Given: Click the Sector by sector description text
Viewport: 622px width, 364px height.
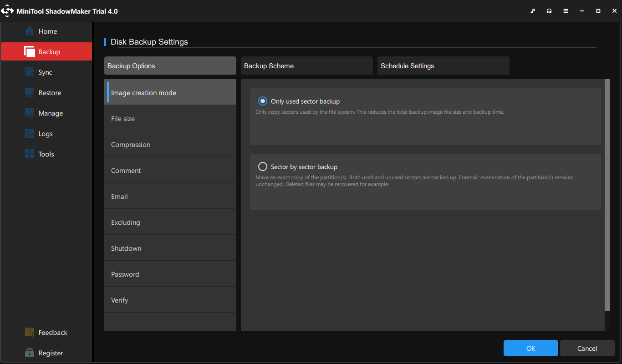Looking at the screenshot, I should tap(414, 181).
